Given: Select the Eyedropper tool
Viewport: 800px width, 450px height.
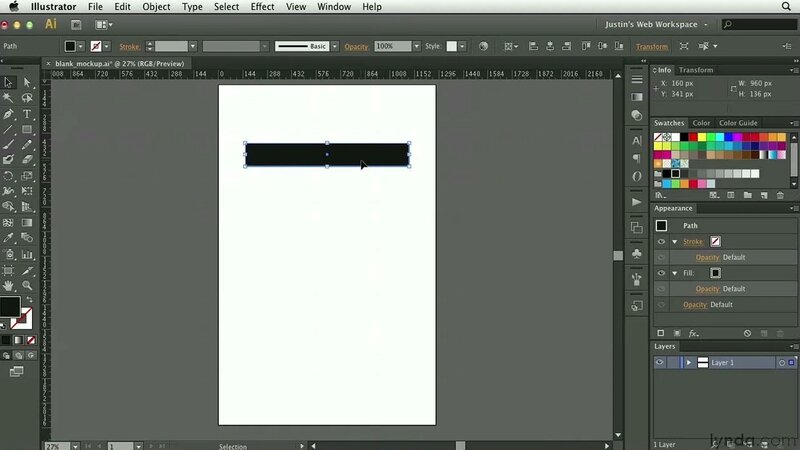Looking at the screenshot, I should [x=8, y=238].
